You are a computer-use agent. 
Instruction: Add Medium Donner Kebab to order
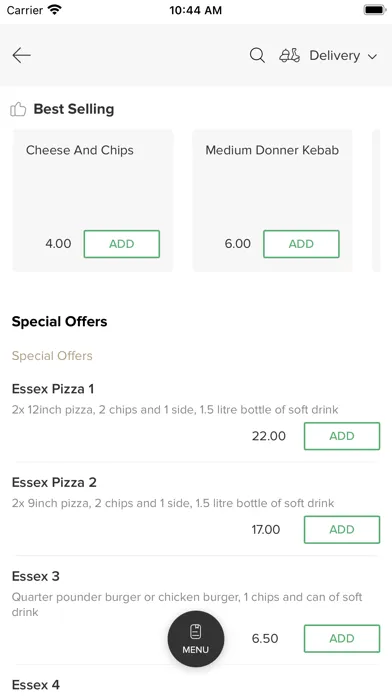301,244
